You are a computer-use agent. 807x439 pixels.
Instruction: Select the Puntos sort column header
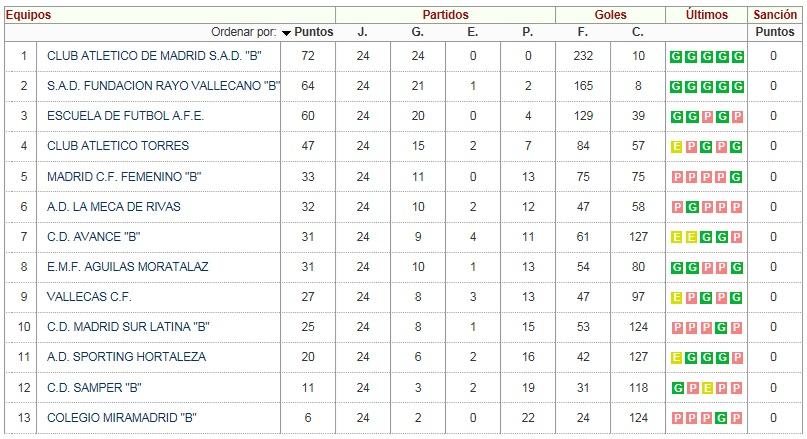[313, 32]
